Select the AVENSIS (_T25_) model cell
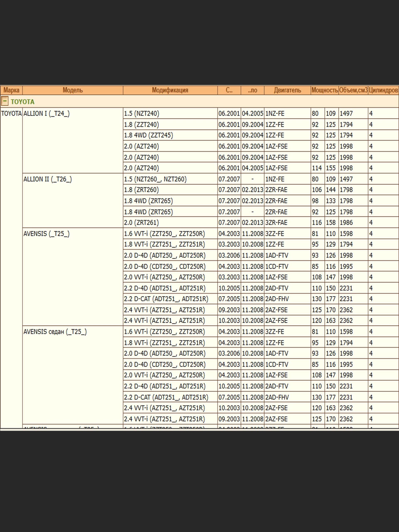This screenshot has height=532, width=399. (x=46, y=234)
